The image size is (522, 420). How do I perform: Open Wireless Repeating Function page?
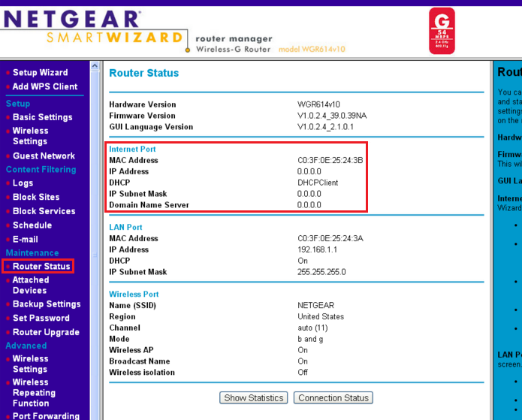[x=34, y=392]
